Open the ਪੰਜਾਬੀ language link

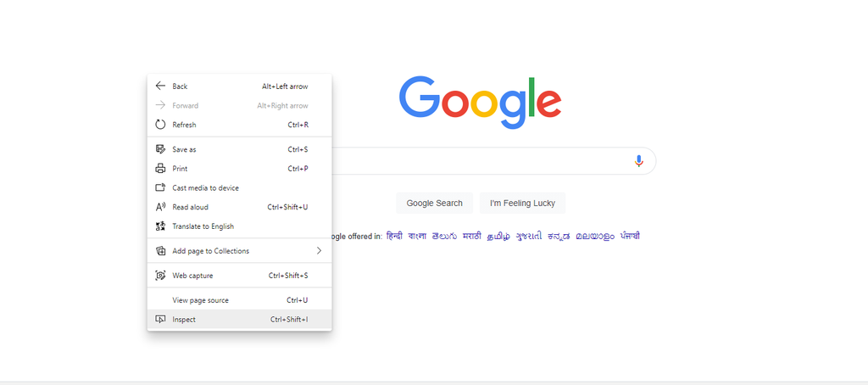click(630, 236)
